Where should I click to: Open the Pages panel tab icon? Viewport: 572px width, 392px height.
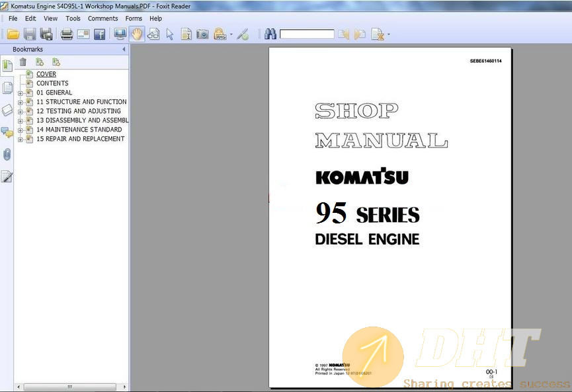[x=7, y=88]
